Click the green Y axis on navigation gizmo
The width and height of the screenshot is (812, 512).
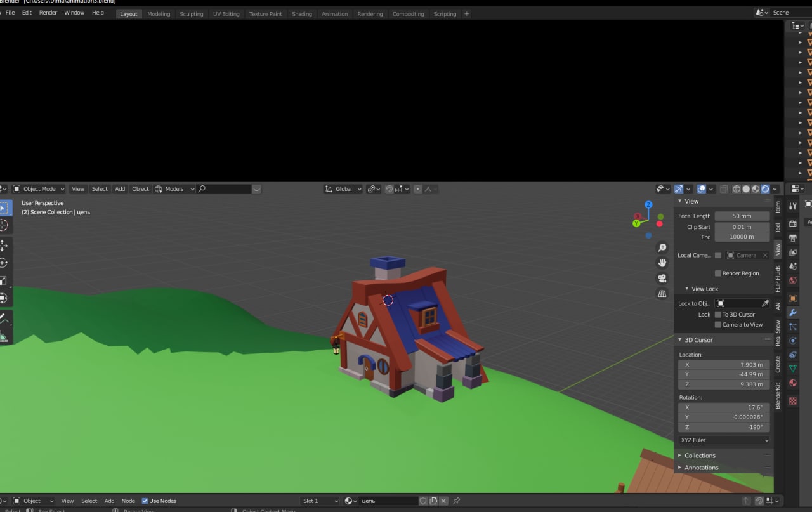pos(636,223)
